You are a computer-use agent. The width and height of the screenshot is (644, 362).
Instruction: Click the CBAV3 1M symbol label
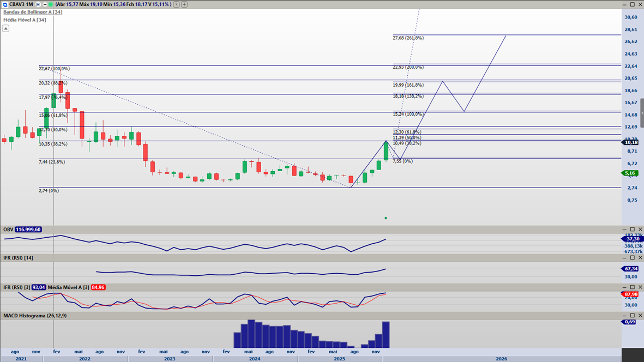21,4
